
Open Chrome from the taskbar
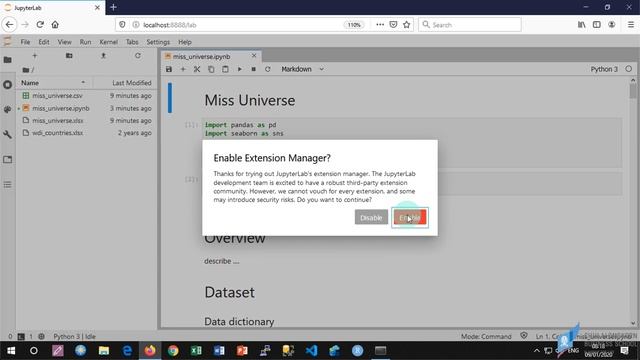tap(173, 351)
